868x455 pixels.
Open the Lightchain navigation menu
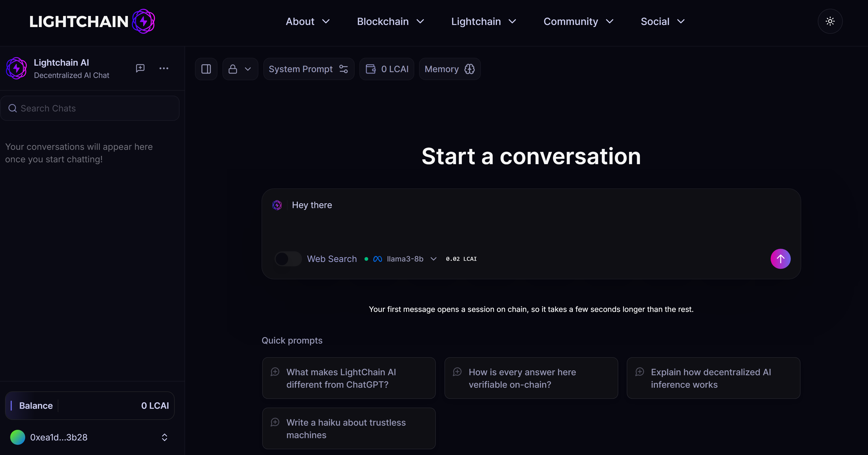pos(484,22)
